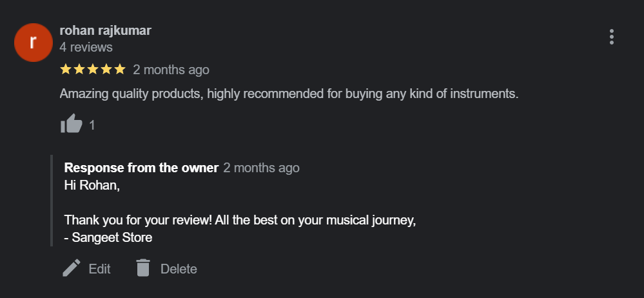Image resolution: width=644 pixels, height=298 pixels.
Task: Open reviewer name rohan rajkumar
Action: coord(105,30)
